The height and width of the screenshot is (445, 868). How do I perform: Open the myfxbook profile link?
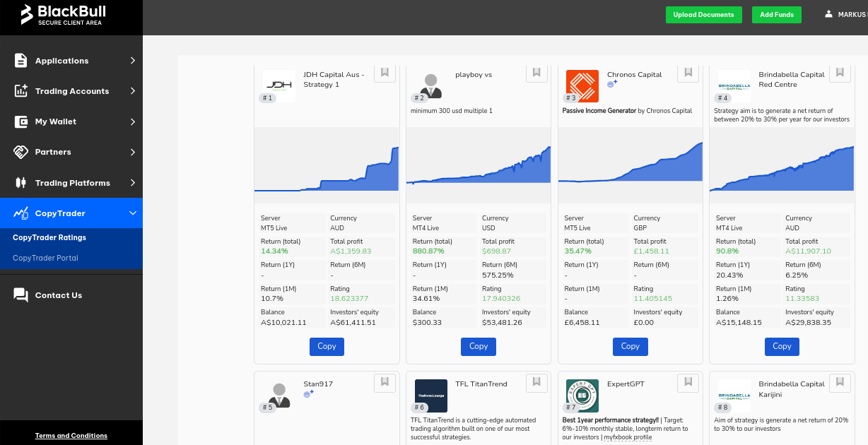[628, 437]
